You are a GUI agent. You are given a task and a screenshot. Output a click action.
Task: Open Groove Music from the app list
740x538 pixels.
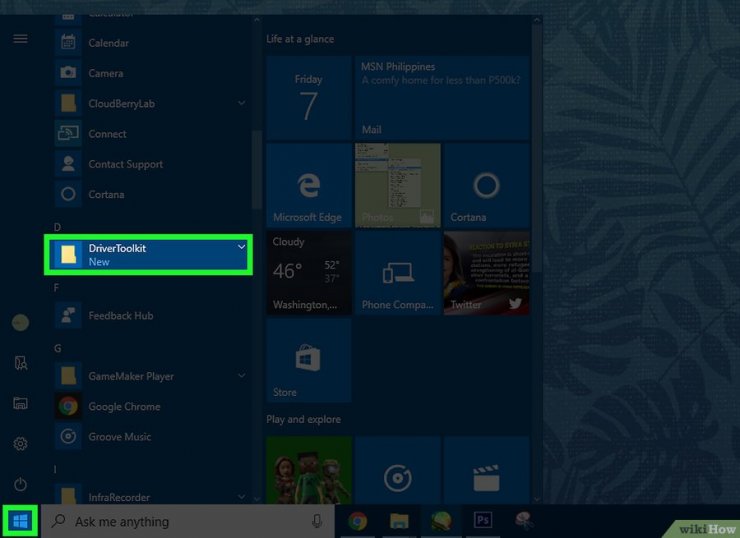click(x=120, y=437)
